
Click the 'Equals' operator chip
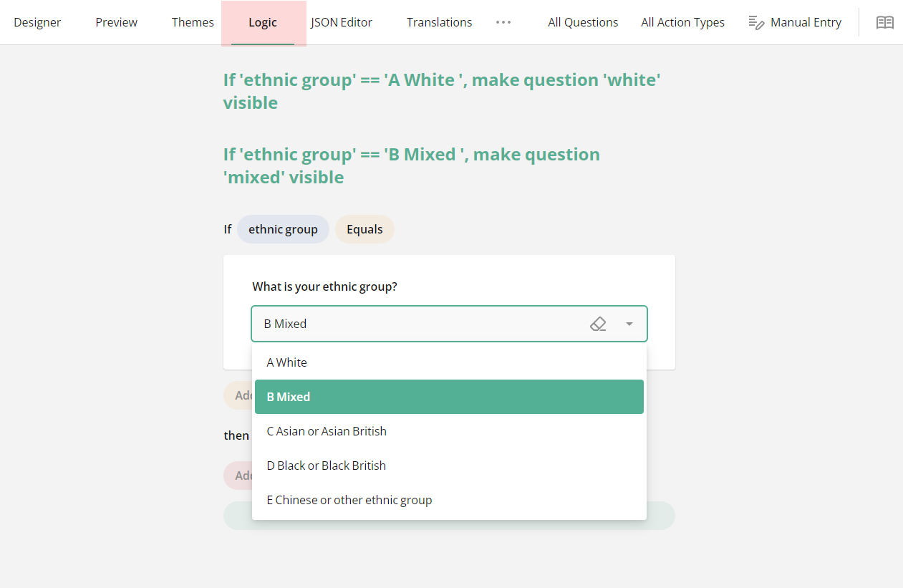tap(364, 228)
